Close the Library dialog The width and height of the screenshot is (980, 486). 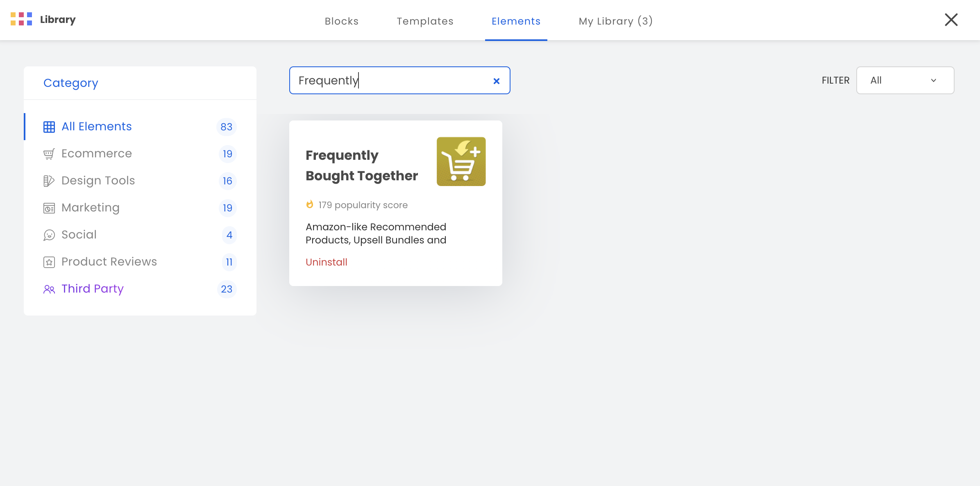point(951,20)
